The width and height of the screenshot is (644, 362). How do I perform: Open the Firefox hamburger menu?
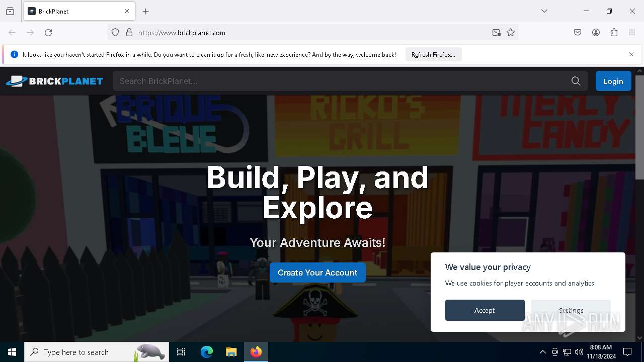(632, 33)
